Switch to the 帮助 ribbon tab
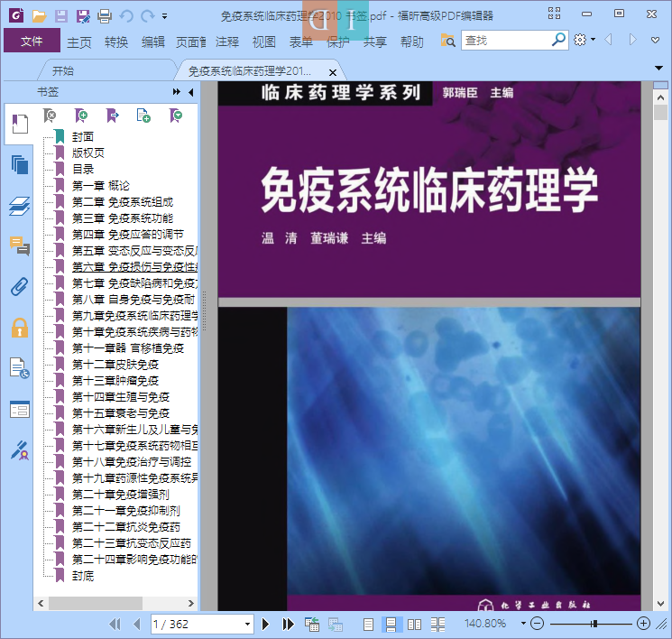The width and height of the screenshot is (672, 639). click(x=412, y=42)
